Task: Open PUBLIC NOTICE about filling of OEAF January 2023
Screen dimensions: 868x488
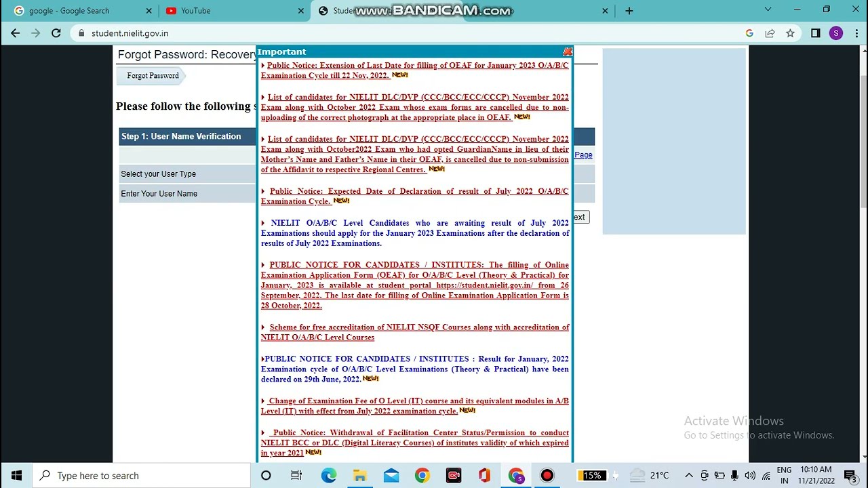Action: (415, 285)
